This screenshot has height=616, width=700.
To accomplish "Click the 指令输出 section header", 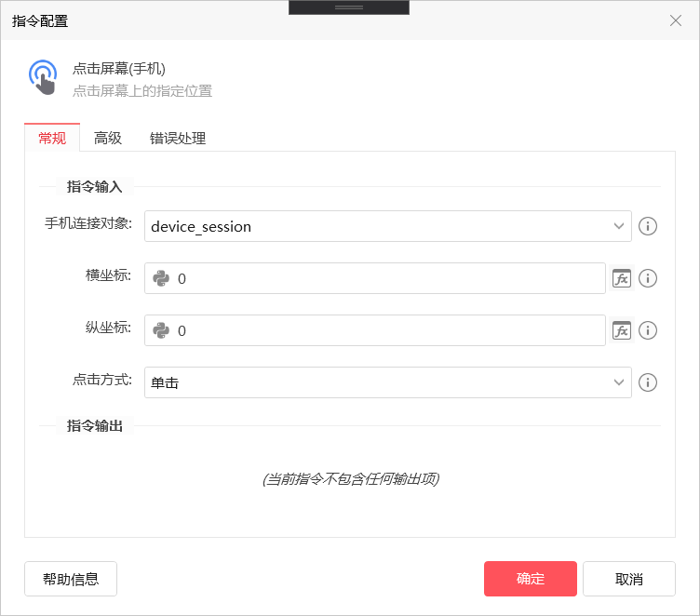I will point(94,426).
